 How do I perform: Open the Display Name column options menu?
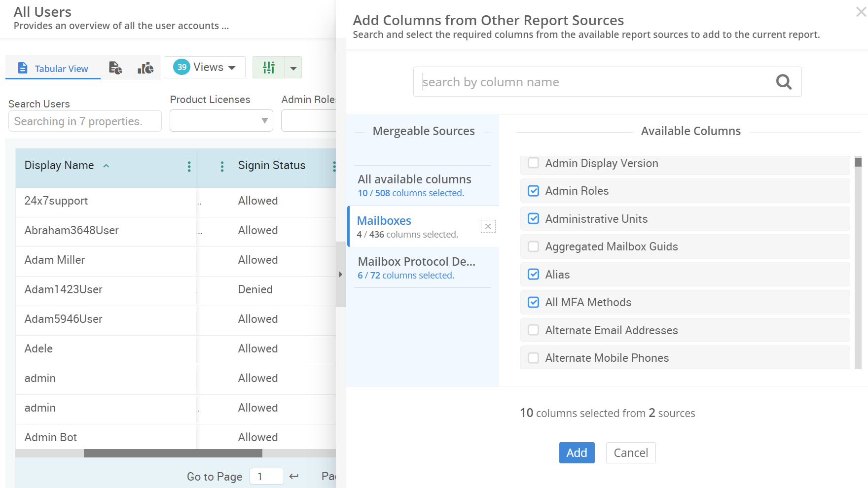(x=189, y=167)
